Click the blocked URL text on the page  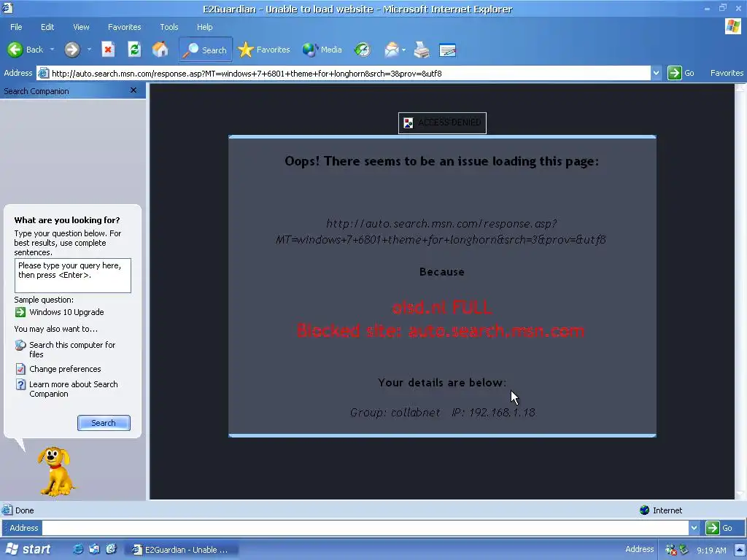coord(441,231)
